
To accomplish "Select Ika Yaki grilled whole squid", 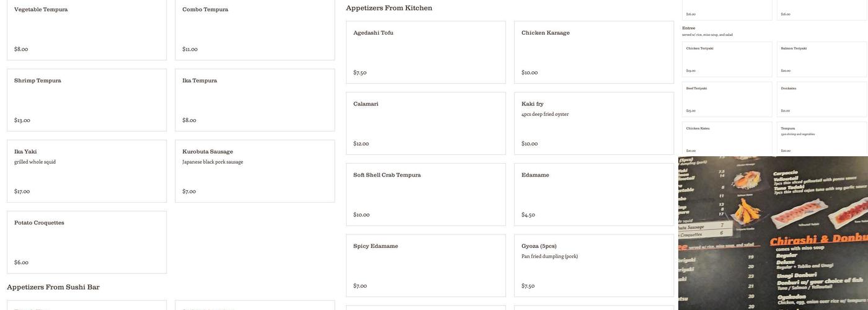I will pos(87,171).
